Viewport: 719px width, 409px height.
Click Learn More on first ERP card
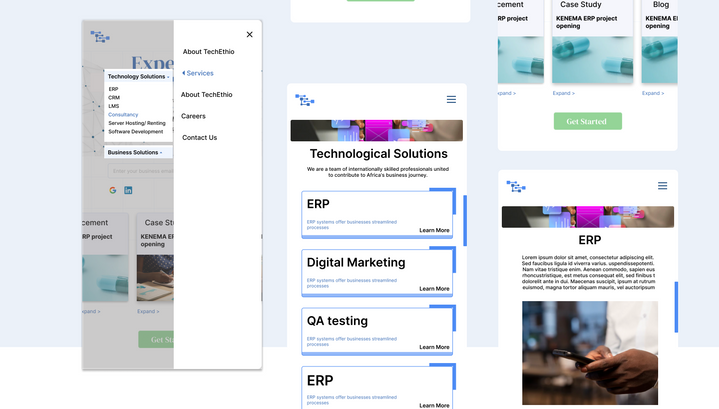(x=434, y=230)
